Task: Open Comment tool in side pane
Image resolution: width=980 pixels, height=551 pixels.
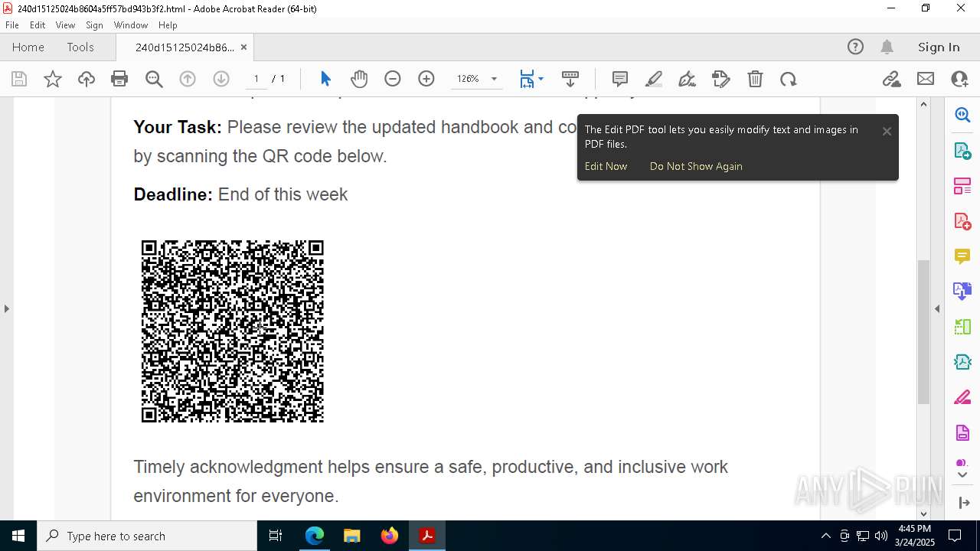Action: coord(962,256)
